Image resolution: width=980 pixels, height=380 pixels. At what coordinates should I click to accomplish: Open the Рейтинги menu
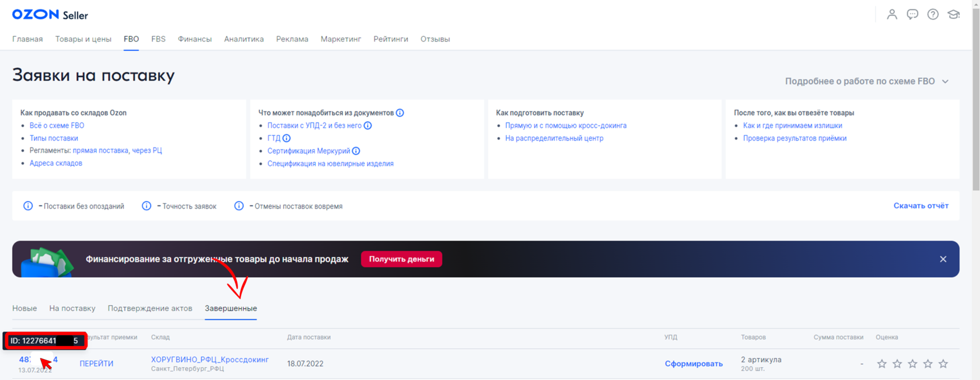coord(391,39)
